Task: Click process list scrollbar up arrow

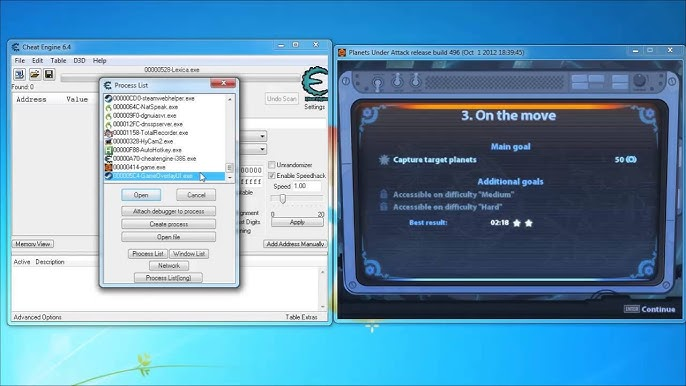Action: [230, 99]
